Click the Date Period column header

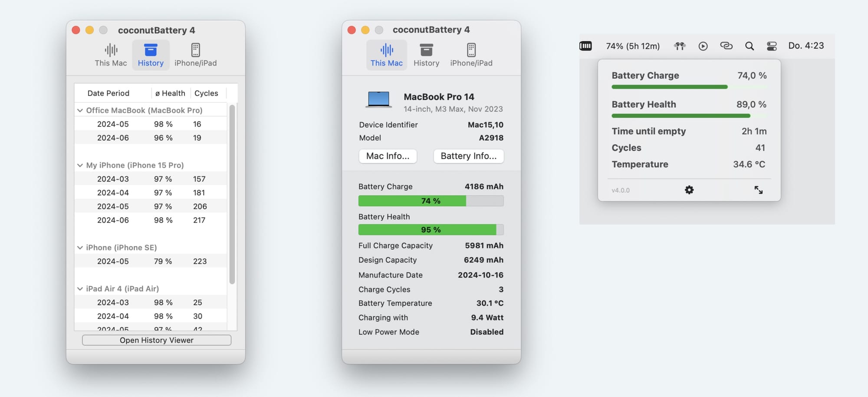tap(108, 93)
